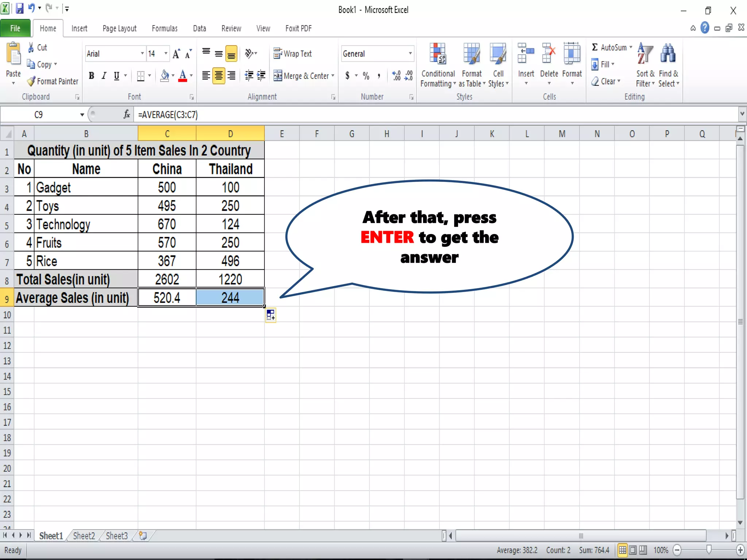Switch to the Formulas ribbon tab

coord(165,28)
